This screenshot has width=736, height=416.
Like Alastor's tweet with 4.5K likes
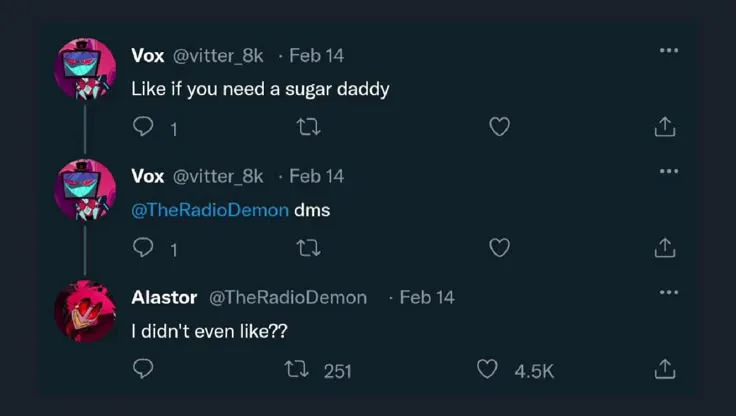(488, 370)
